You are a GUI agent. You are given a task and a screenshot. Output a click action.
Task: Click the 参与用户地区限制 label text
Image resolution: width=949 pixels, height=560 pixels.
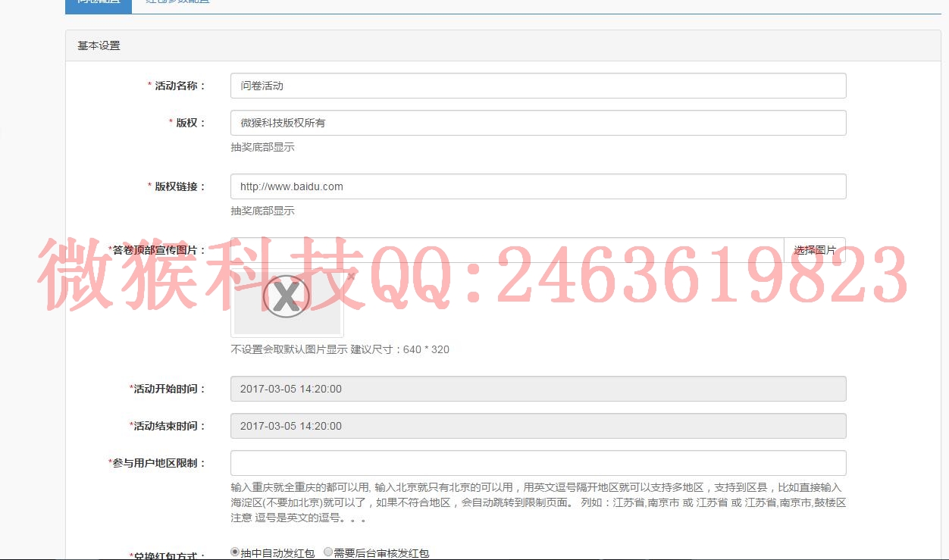pyautogui.click(x=157, y=463)
